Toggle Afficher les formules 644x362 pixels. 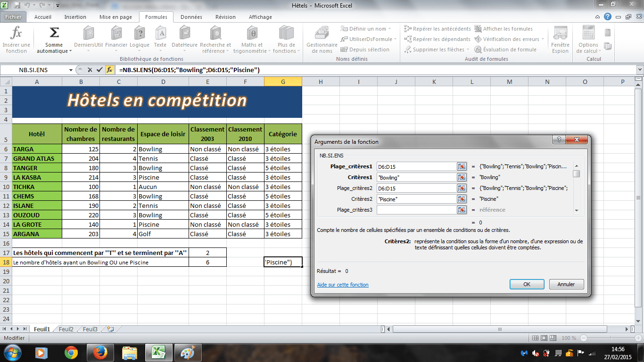(x=504, y=29)
